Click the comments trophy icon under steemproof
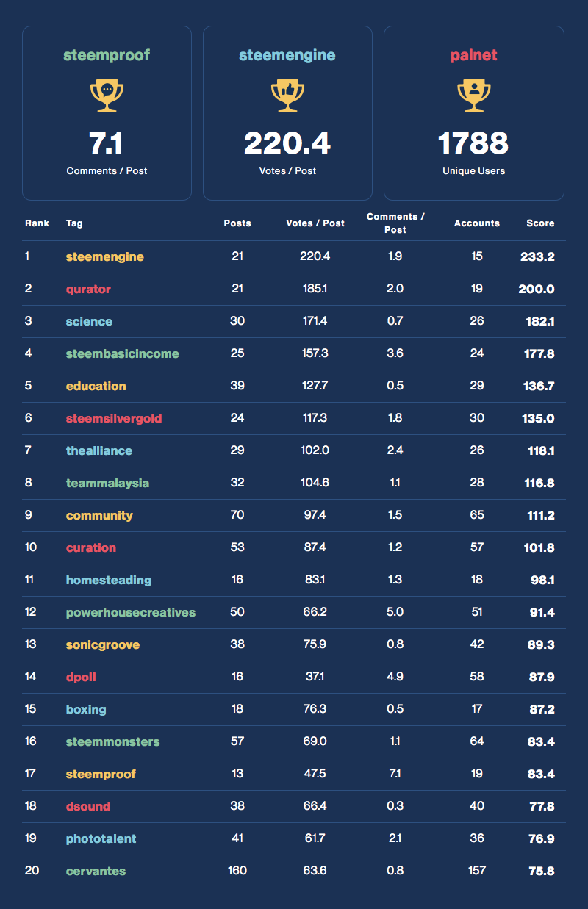Viewport: 588px width, 909px height. [107, 96]
